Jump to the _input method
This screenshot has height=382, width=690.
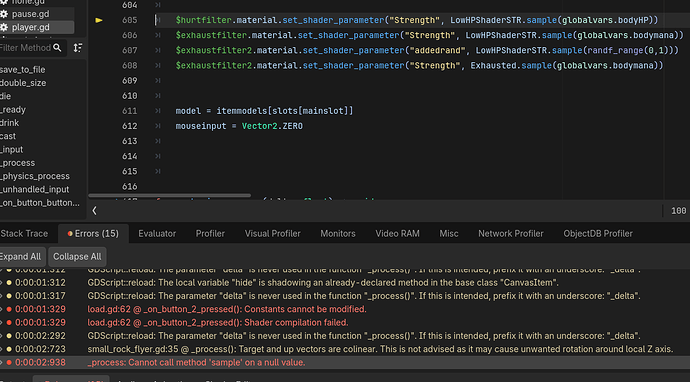pyautogui.click(x=12, y=150)
